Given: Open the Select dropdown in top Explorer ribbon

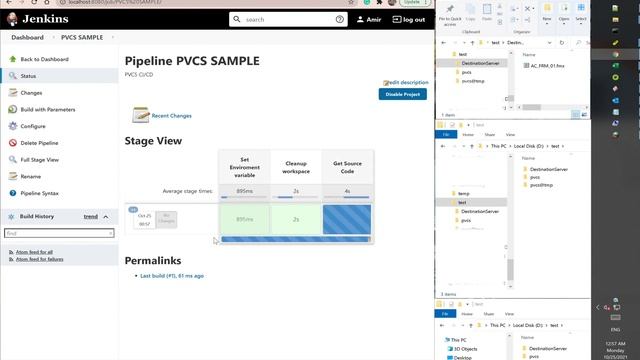Looking at the screenshot, I should coord(581,13).
